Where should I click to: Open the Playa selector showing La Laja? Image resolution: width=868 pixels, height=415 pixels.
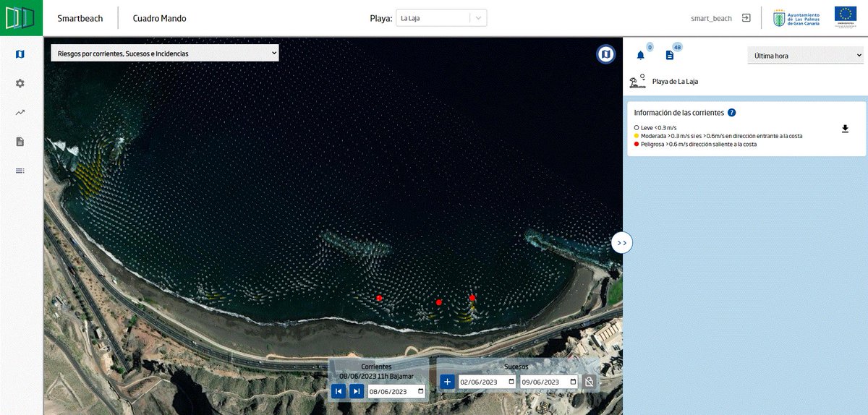pyautogui.click(x=441, y=18)
